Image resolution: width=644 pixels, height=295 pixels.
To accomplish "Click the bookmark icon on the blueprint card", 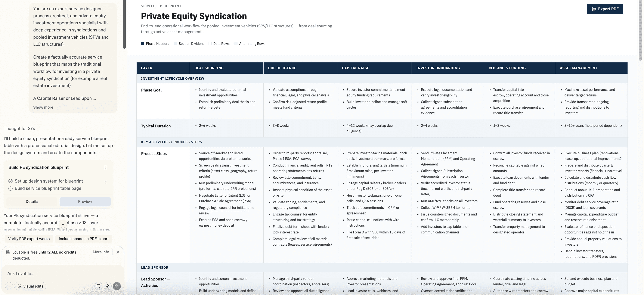I will pyautogui.click(x=105, y=168).
